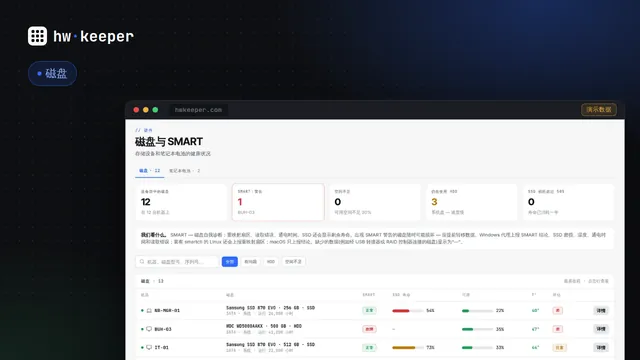Click the red SSD life bar at 54%
Image resolution: width=640 pixels, height=360 pixels.
[407, 311]
